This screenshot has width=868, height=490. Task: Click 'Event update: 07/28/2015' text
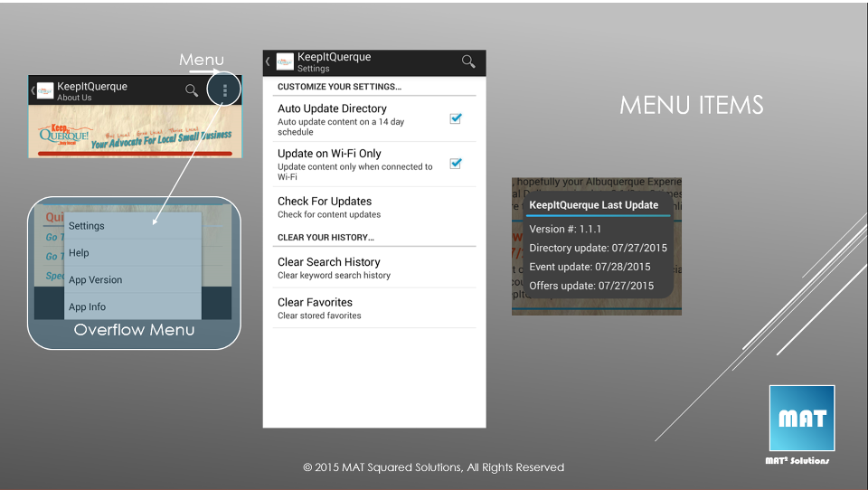coord(590,267)
